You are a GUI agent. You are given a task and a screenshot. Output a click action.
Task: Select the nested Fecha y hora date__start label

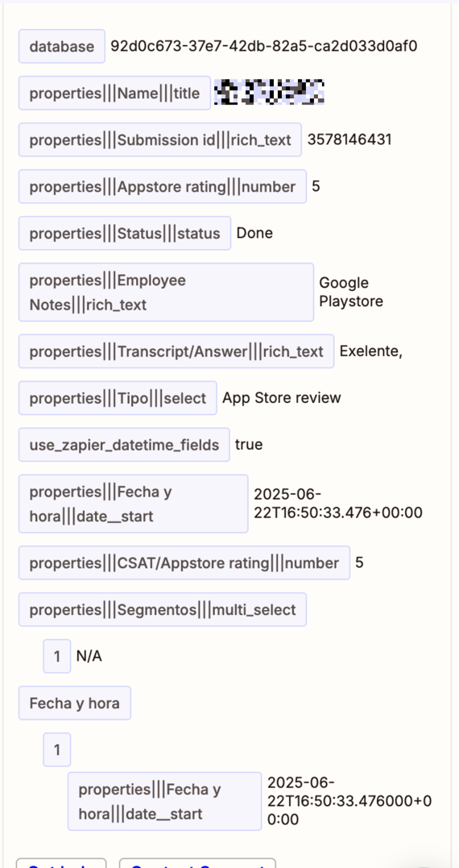click(x=165, y=802)
